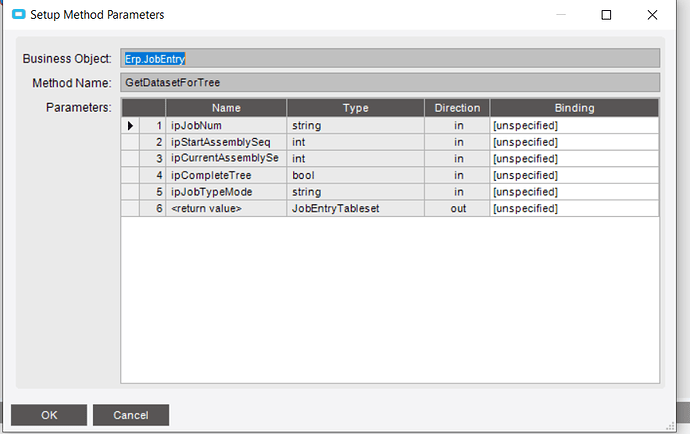This screenshot has width=690, height=434.
Task: Click the Cancel button
Action: pyautogui.click(x=131, y=415)
